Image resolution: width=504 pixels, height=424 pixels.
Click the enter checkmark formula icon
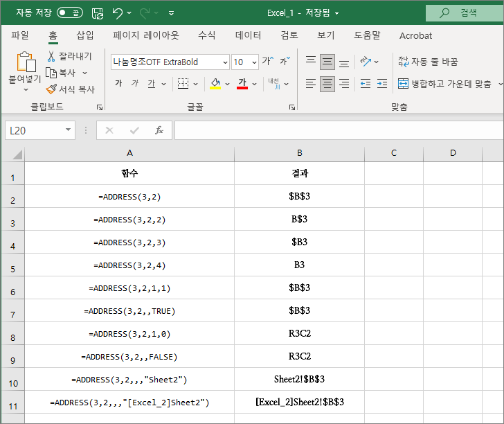pos(134,130)
